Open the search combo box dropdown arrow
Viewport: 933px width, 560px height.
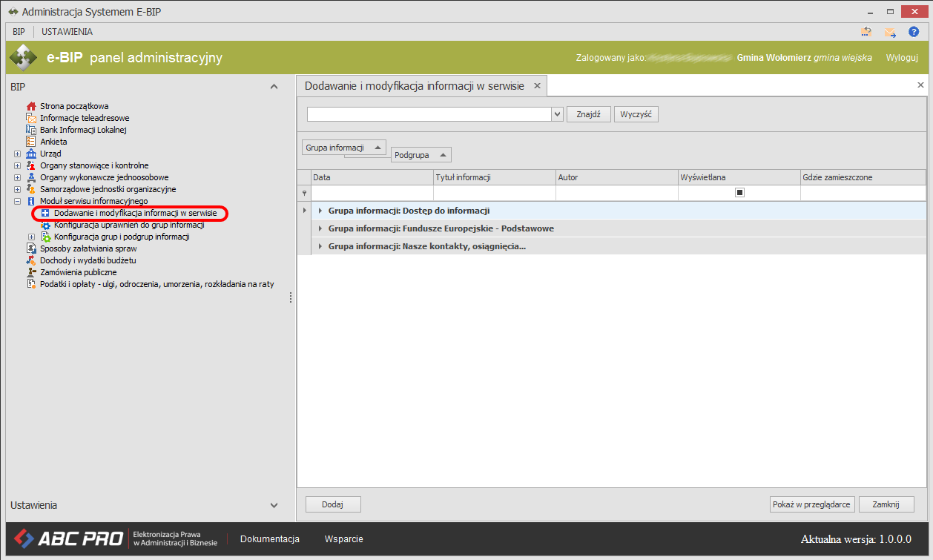(x=557, y=114)
